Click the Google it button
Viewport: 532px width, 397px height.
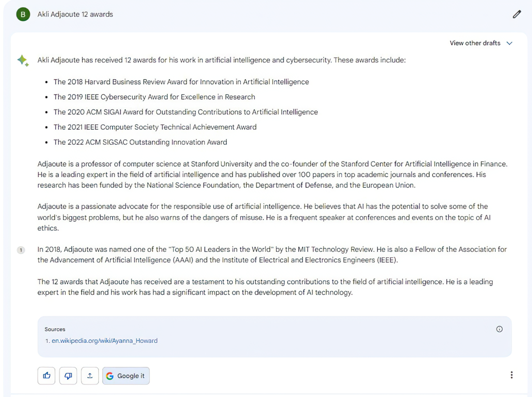[x=126, y=376]
